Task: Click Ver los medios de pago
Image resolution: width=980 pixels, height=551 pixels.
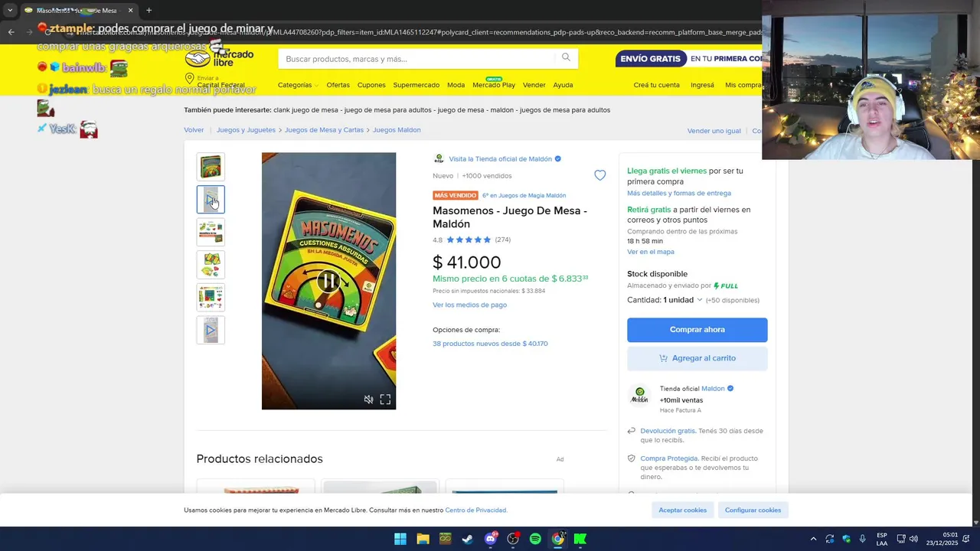Action: tap(469, 305)
